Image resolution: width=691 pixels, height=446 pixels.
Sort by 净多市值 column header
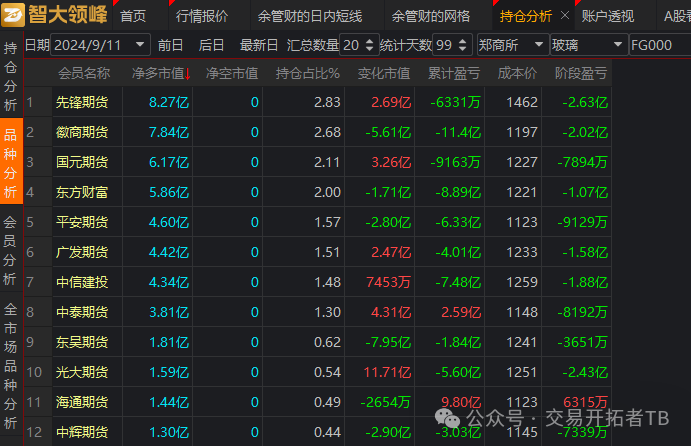(x=158, y=73)
